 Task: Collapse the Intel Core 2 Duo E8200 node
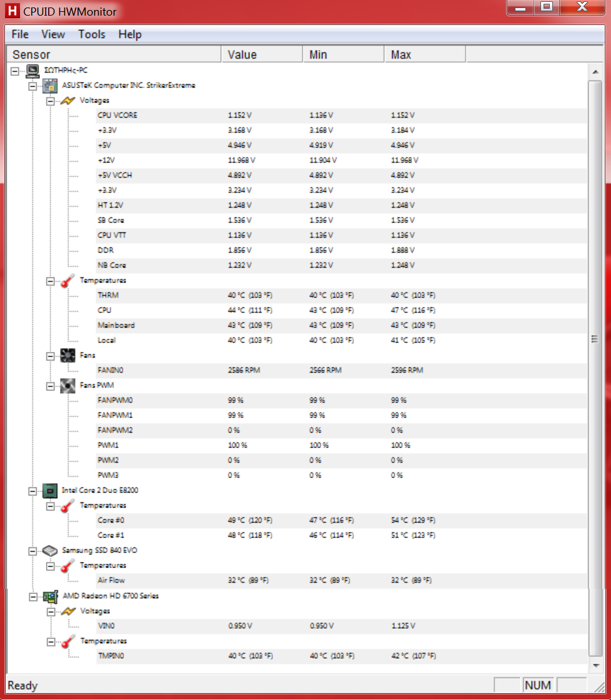pos(32,491)
